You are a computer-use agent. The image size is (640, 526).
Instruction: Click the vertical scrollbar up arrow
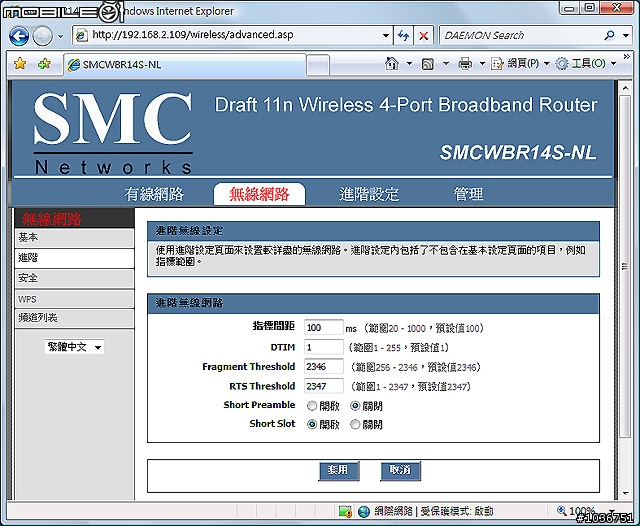(x=625, y=88)
